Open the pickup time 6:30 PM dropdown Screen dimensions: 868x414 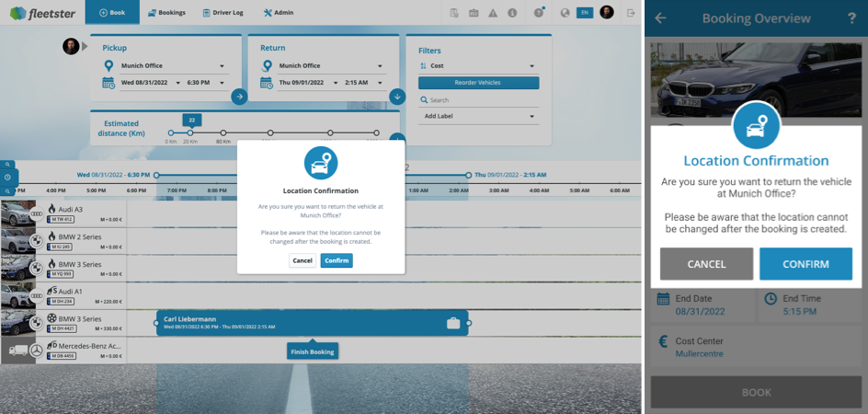click(x=206, y=83)
